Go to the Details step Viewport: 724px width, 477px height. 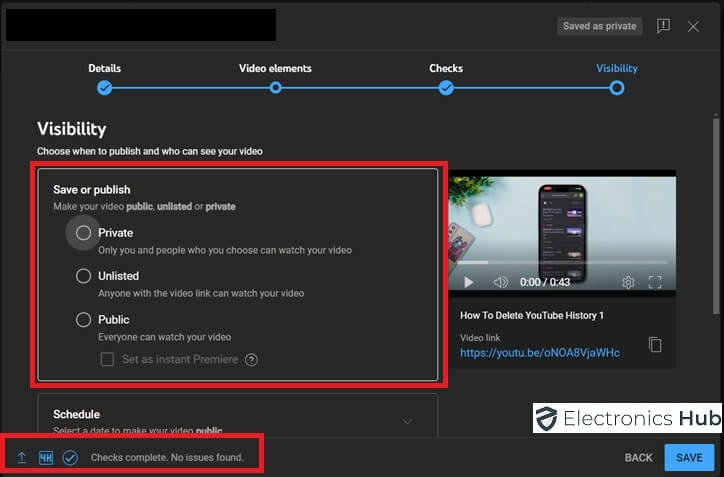click(x=104, y=88)
